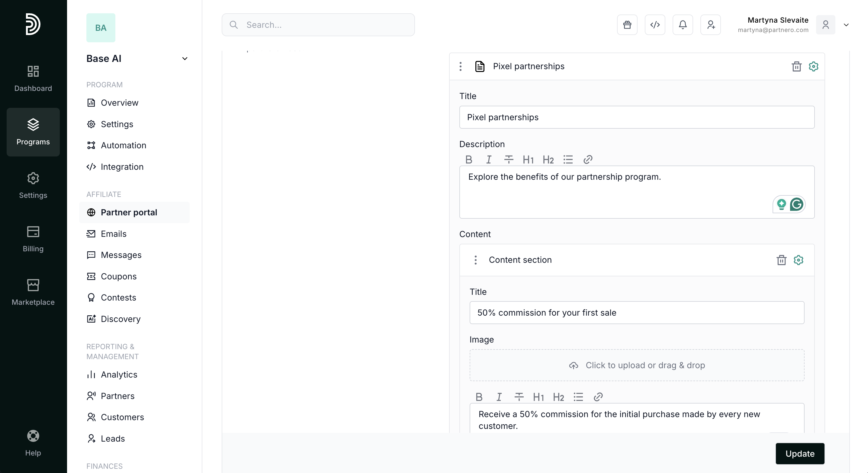Open Pixel partnerships drag handle menu
Screen dimensions: 868x473
[x=460, y=66]
